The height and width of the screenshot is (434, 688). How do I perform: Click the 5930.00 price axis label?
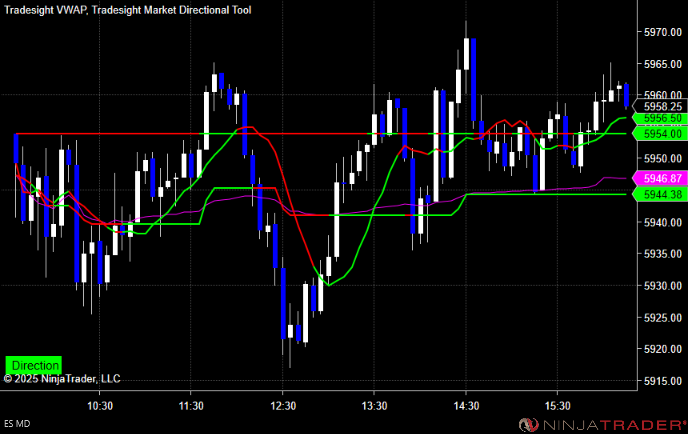click(x=663, y=286)
